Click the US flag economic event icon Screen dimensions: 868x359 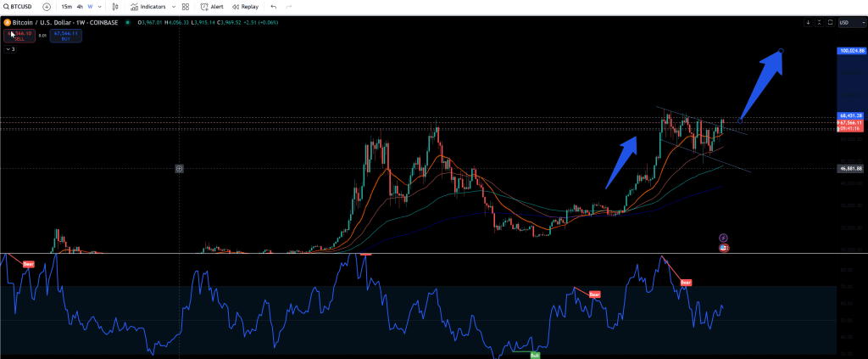723,248
